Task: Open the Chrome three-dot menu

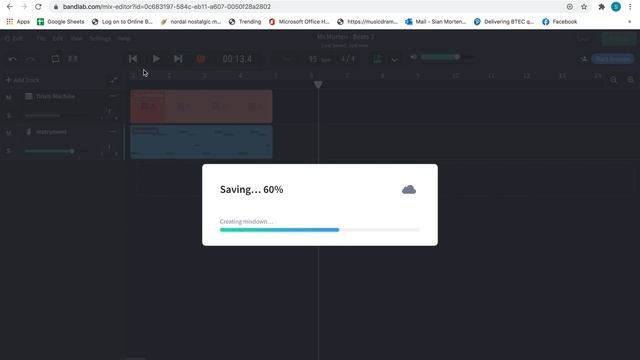Action: [630, 7]
